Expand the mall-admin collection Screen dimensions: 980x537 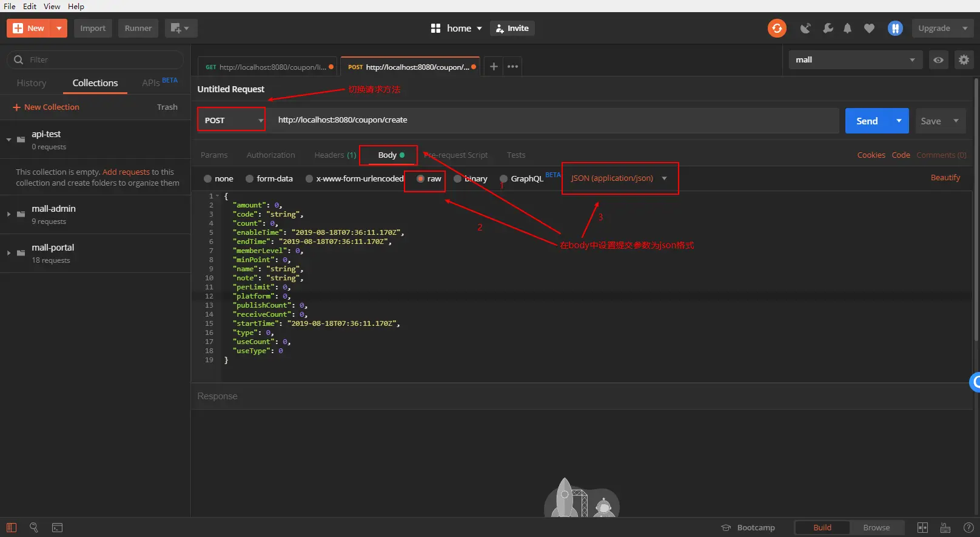click(8, 214)
